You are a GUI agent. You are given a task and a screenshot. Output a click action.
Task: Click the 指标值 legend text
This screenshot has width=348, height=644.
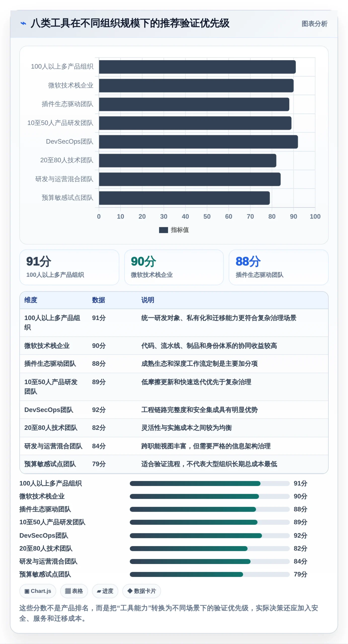pyautogui.click(x=180, y=230)
